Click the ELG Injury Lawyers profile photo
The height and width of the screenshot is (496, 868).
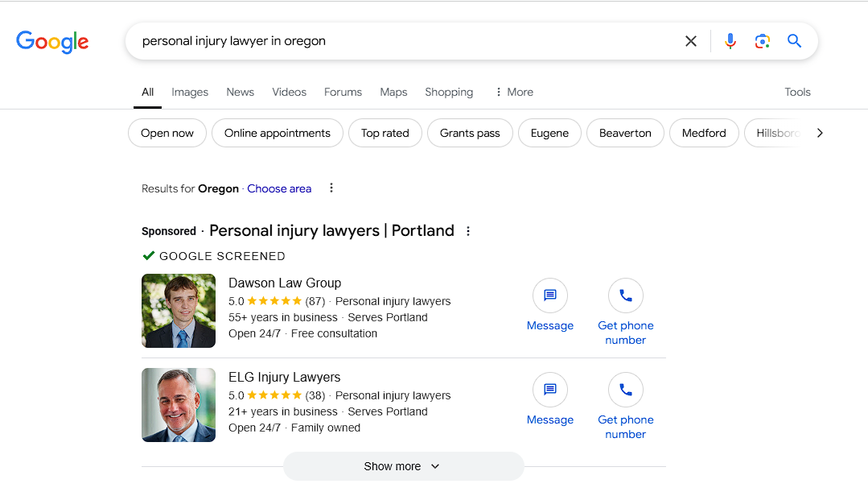179,405
